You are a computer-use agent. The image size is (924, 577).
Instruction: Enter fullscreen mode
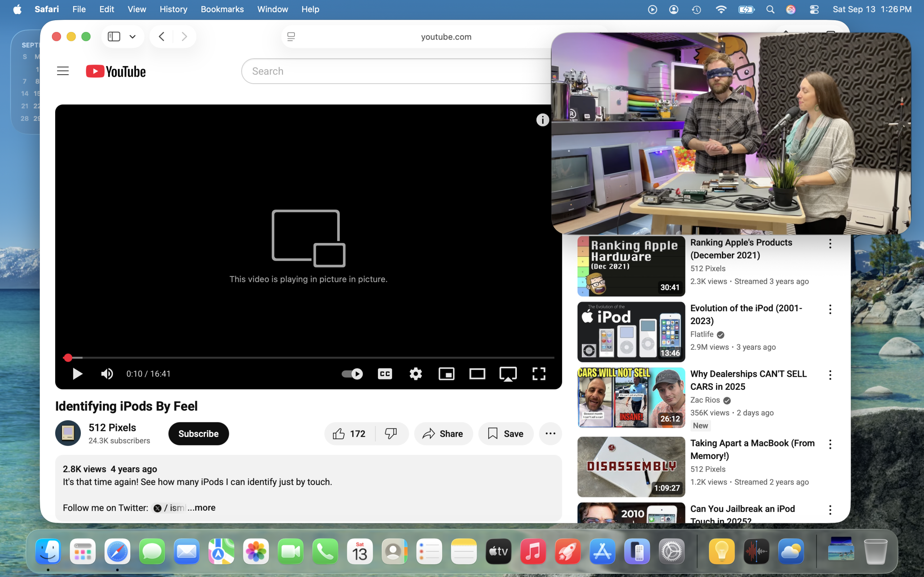click(x=539, y=374)
